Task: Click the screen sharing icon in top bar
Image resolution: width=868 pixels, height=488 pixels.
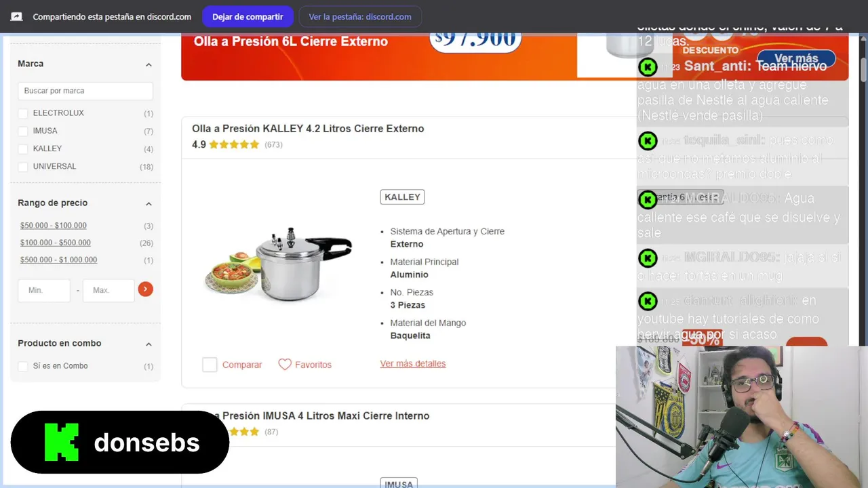Action: click(x=16, y=17)
